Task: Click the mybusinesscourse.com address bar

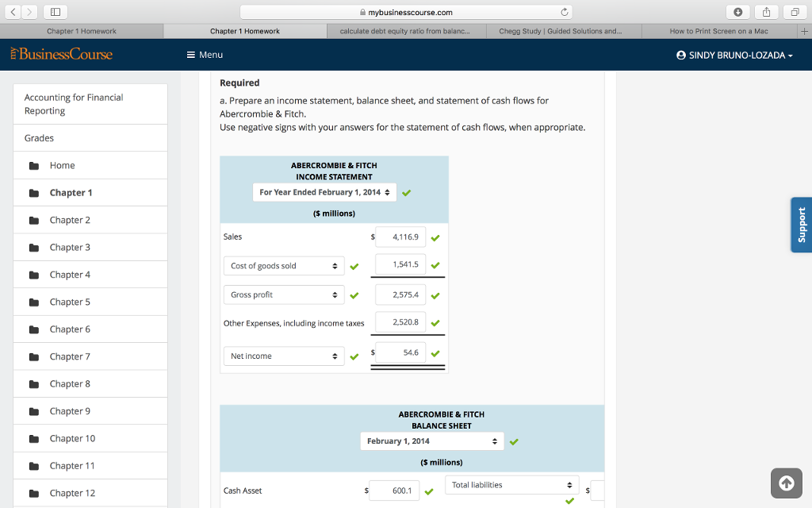Action: click(x=406, y=12)
